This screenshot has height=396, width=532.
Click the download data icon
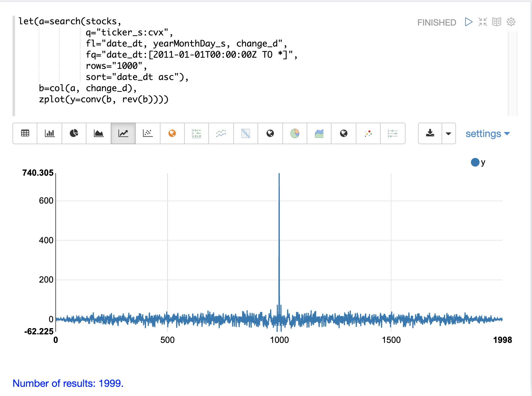pyautogui.click(x=430, y=133)
